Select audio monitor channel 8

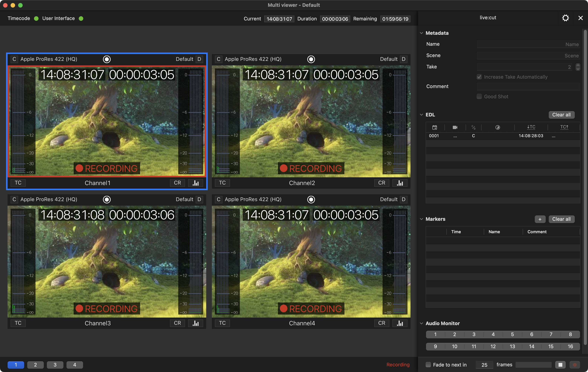pos(570,334)
